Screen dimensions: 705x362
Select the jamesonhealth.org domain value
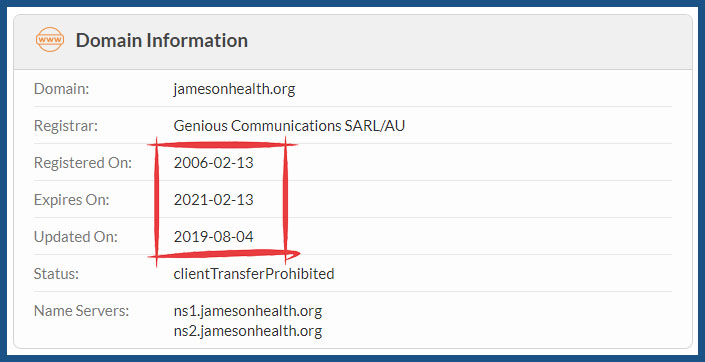coord(234,89)
